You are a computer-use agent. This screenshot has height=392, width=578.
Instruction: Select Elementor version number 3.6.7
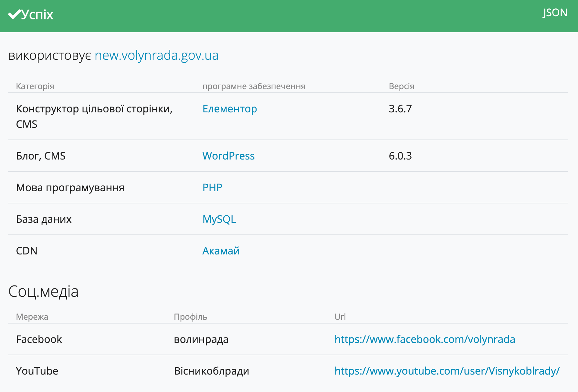(400, 109)
